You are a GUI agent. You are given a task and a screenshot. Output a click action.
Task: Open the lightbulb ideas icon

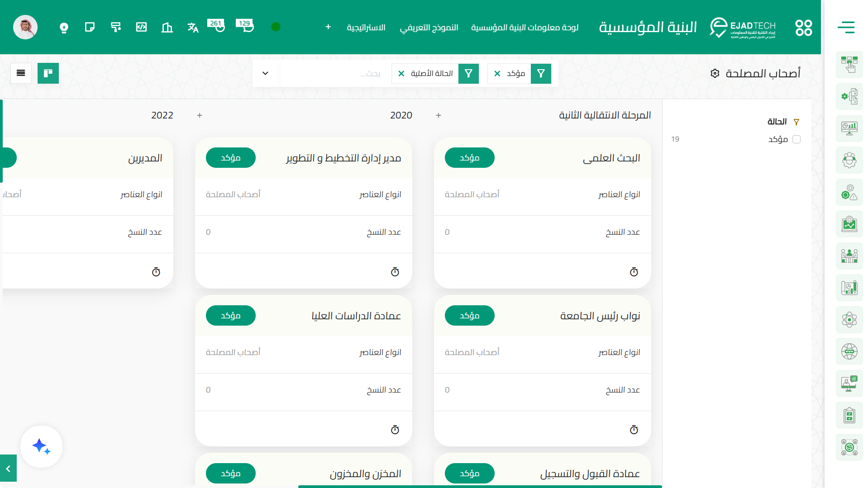(x=64, y=28)
